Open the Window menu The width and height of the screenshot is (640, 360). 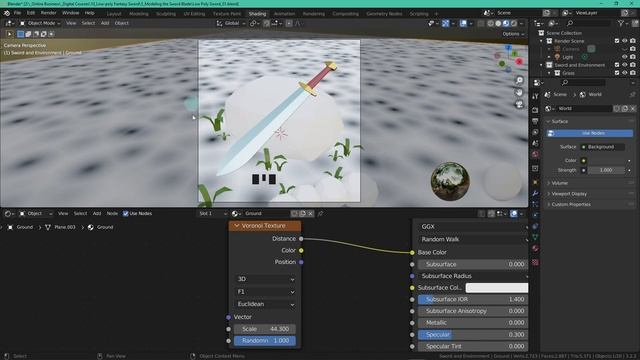(70, 13)
